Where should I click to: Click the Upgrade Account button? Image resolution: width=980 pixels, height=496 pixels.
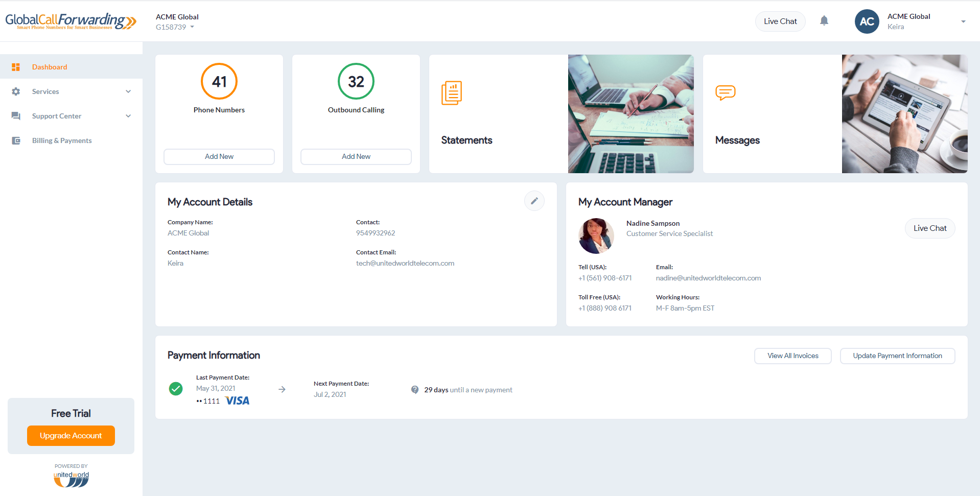(x=71, y=435)
